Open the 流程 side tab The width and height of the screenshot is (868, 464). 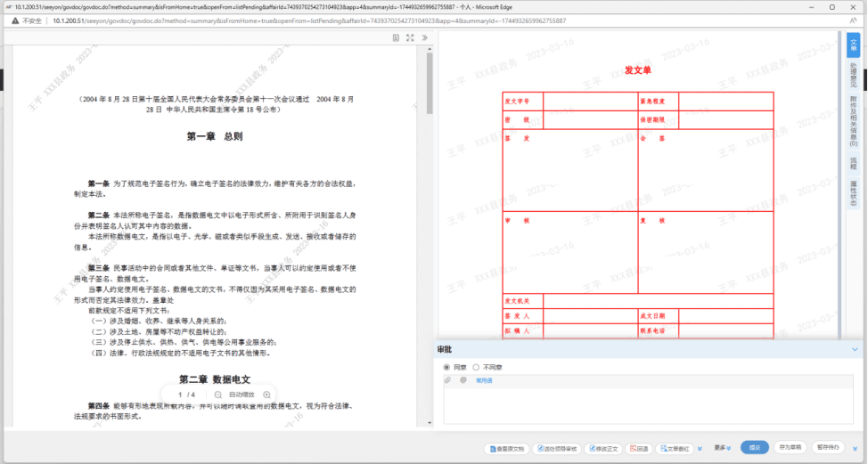853,163
